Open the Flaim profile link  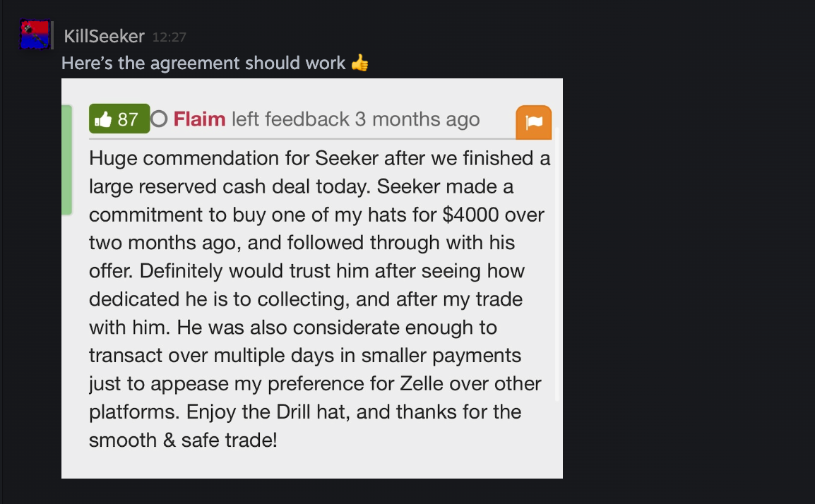tap(199, 119)
